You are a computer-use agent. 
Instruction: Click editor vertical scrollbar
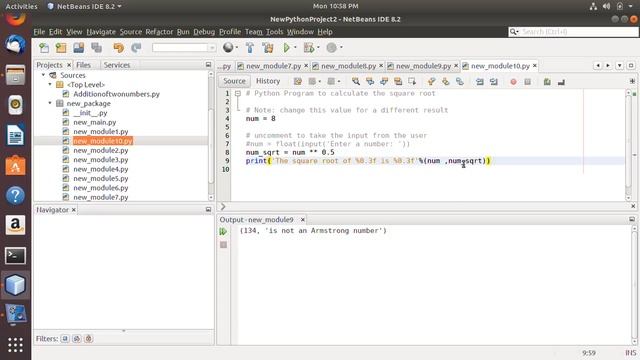click(629, 145)
